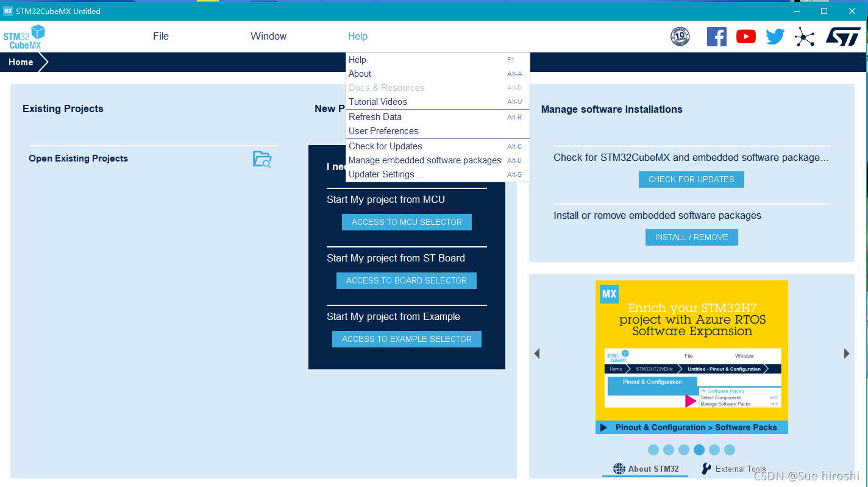Click the CHECK FOR UPDATES button
The width and height of the screenshot is (868, 487).
(x=691, y=179)
